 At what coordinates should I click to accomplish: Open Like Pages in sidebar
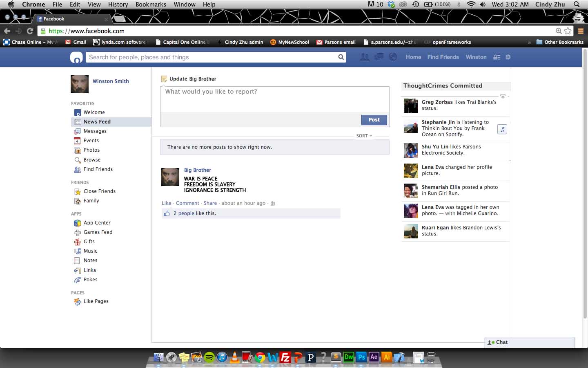[96, 301]
